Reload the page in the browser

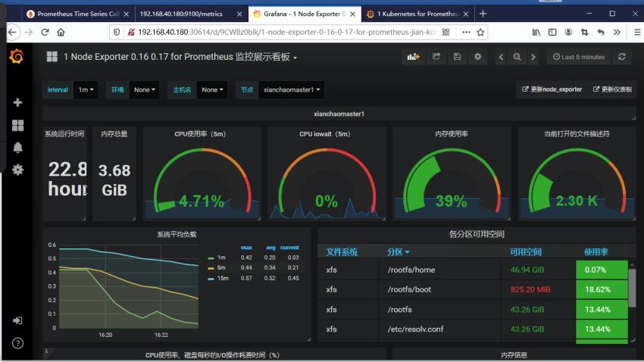click(x=45, y=32)
